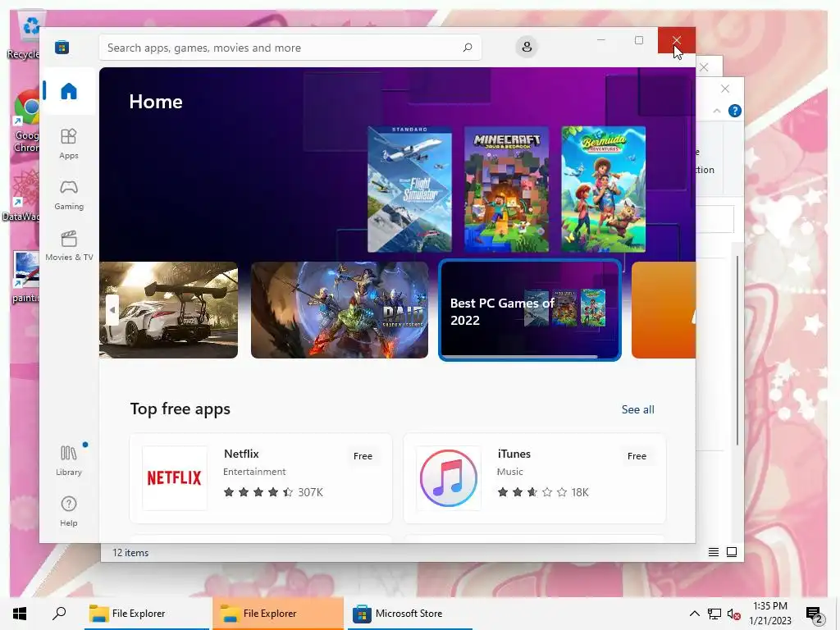Click the network icon in system tray
The width and height of the screenshot is (840, 630).
coord(714,614)
